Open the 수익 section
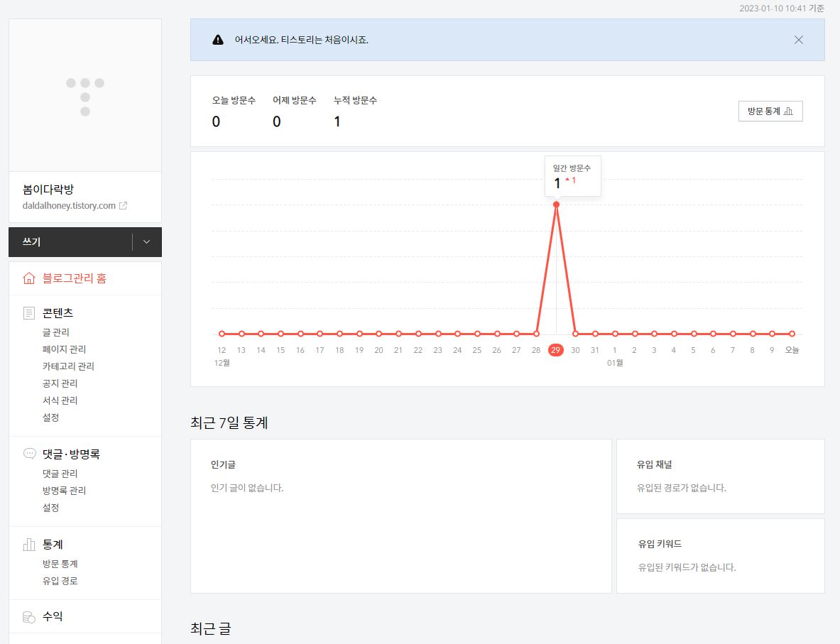840x644 pixels. pos(53,617)
